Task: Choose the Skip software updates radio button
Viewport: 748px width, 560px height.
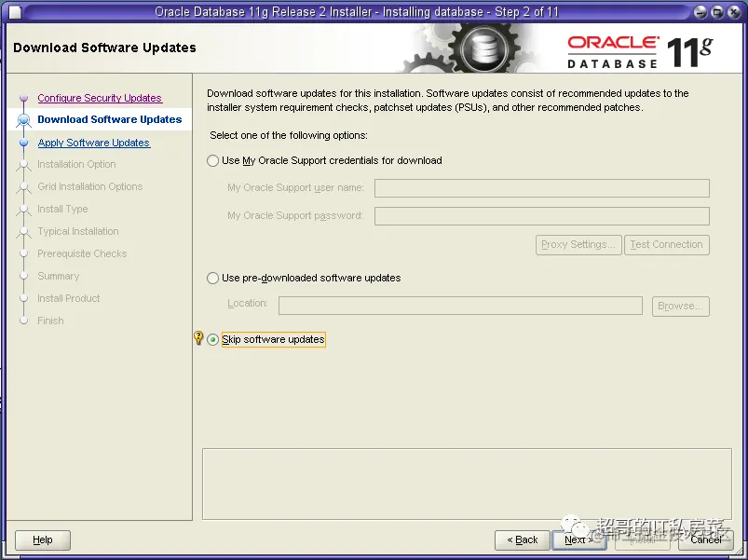Action: pyautogui.click(x=212, y=339)
